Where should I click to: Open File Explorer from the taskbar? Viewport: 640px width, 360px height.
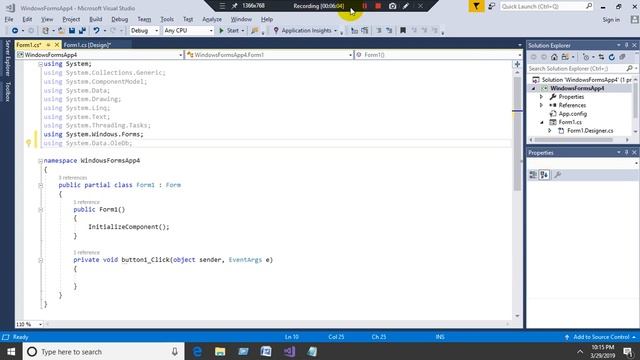click(x=220, y=351)
